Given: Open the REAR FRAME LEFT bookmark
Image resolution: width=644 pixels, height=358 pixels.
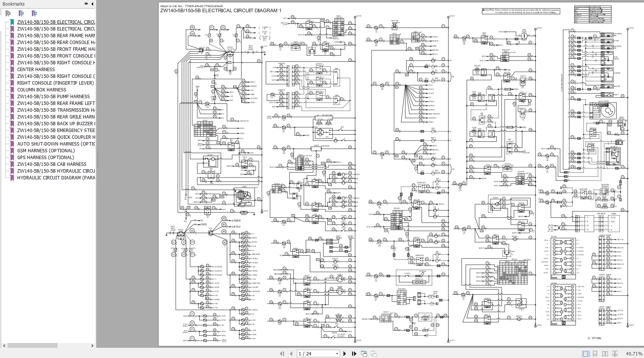Looking at the screenshot, I should (x=56, y=103).
